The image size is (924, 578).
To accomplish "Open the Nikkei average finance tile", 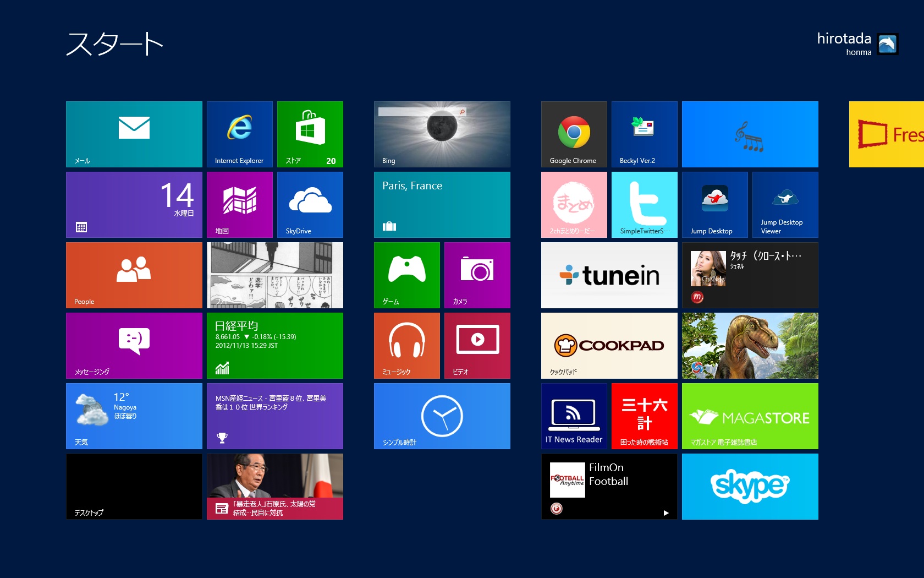I will pyautogui.click(x=275, y=346).
